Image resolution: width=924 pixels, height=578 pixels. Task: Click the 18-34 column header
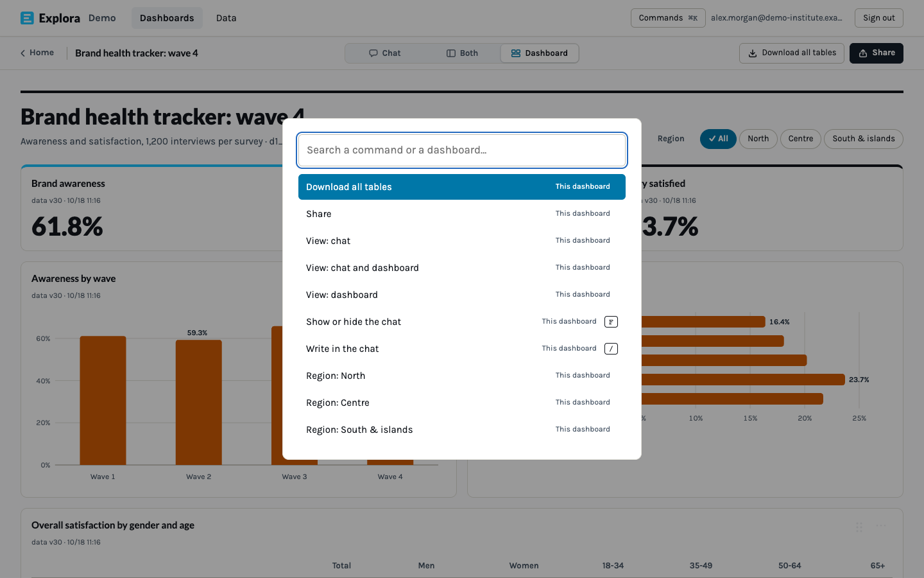(x=613, y=566)
